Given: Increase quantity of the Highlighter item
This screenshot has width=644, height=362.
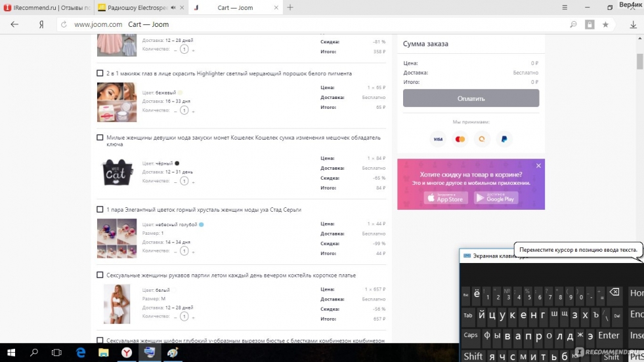Looking at the screenshot, I should [193, 111].
